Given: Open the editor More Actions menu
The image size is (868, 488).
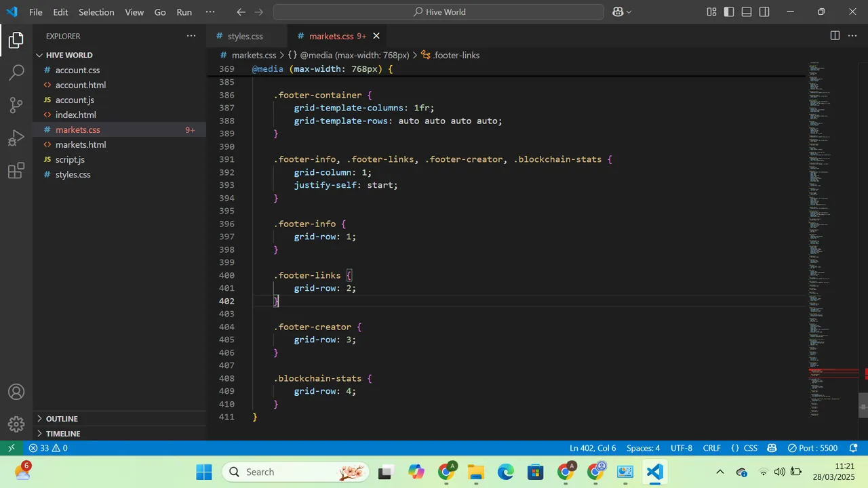Looking at the screenshot, I should point(852,36).
